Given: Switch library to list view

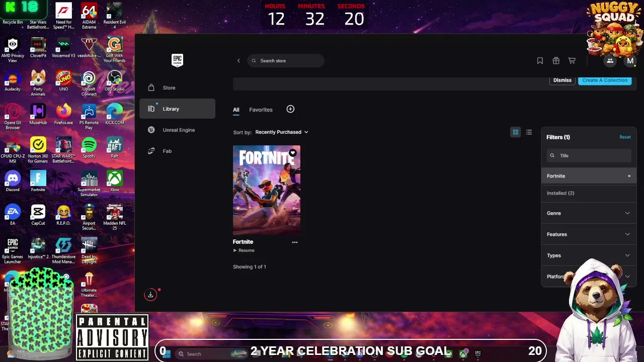Looking at the screenshot, I should pyautogui.click(x=529, y=132).
